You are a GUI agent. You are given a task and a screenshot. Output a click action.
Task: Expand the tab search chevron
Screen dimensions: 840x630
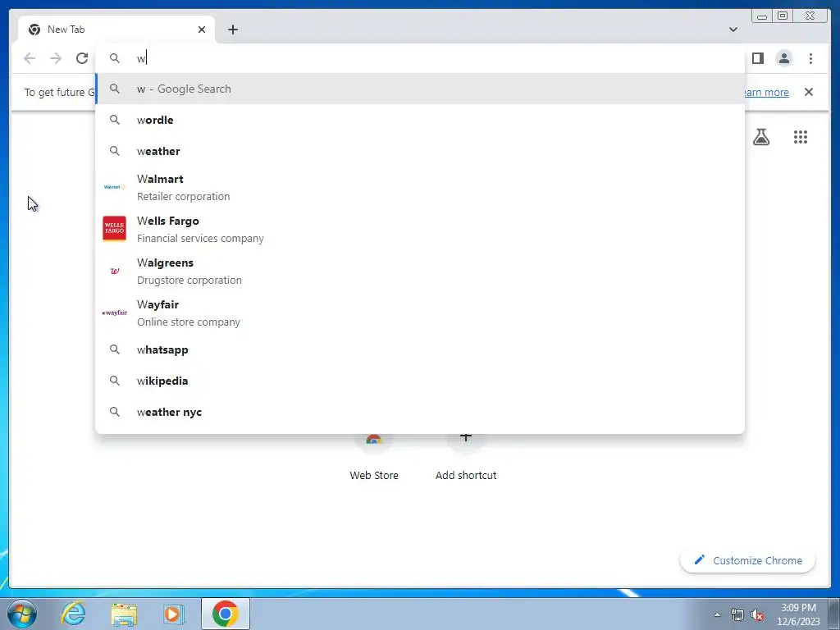[733, 30]
